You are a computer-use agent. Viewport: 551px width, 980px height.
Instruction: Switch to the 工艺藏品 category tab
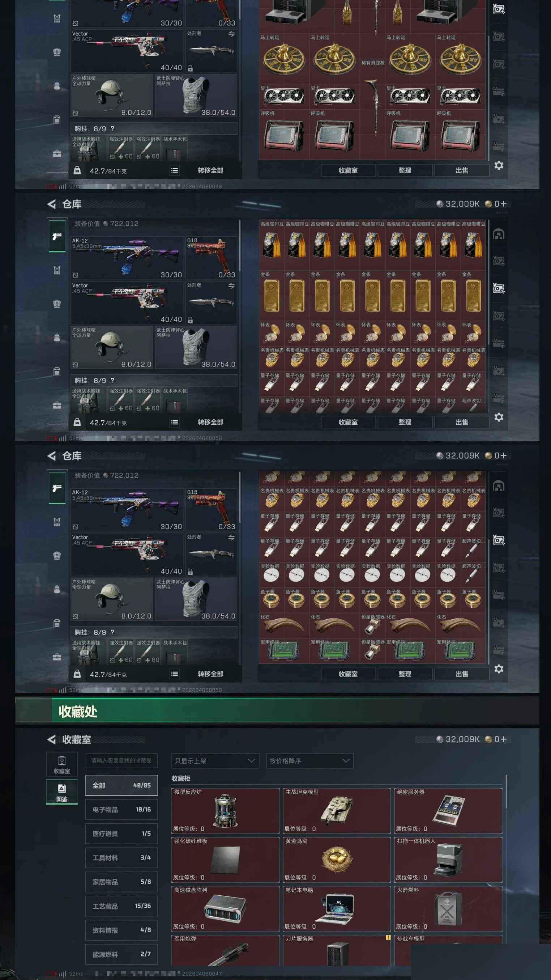point(121,906)
